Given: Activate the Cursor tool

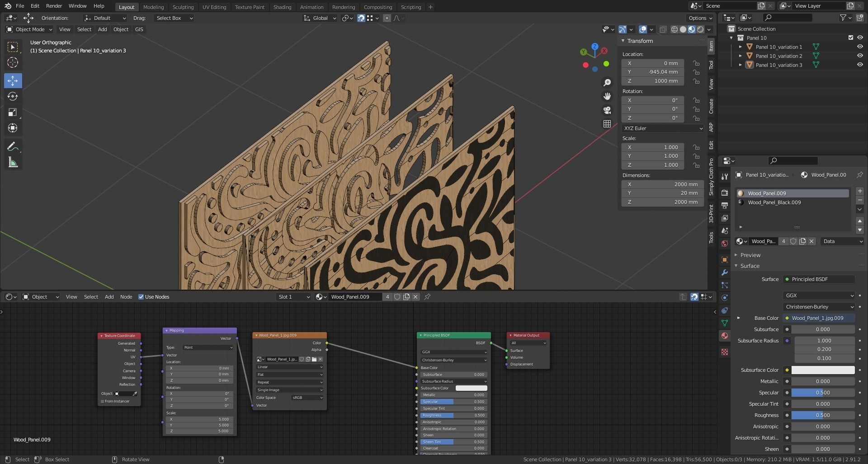Looking at the screenshot, I should tap(13, 63).
